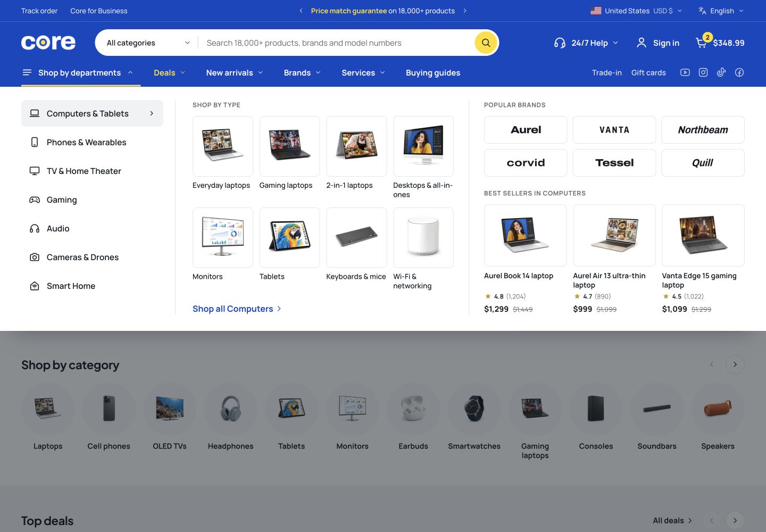Viewport: 766px width, 532px height.
Task: Select the Gaming department
Action: [x=92, y=199]
